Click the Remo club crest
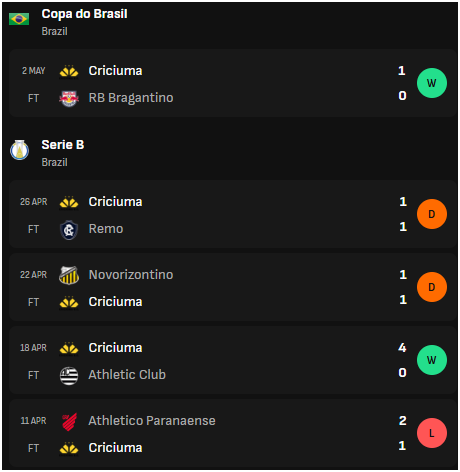The image size is (460, 472). click(x=69, y=230)
